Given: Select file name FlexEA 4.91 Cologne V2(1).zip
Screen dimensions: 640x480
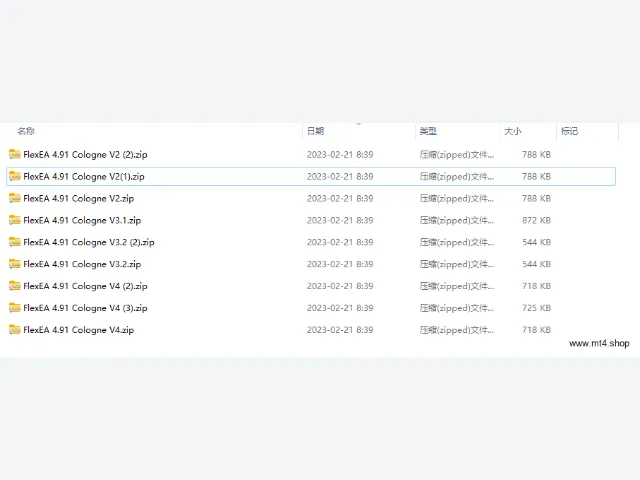Looking at the screenshot, I should click(x=84, y=177).
